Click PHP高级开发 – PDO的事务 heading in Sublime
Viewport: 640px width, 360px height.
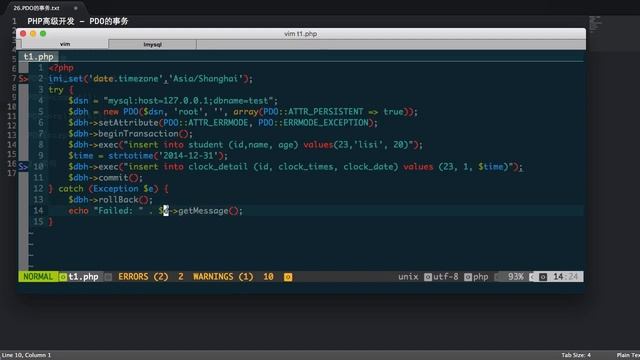(78, 21)
